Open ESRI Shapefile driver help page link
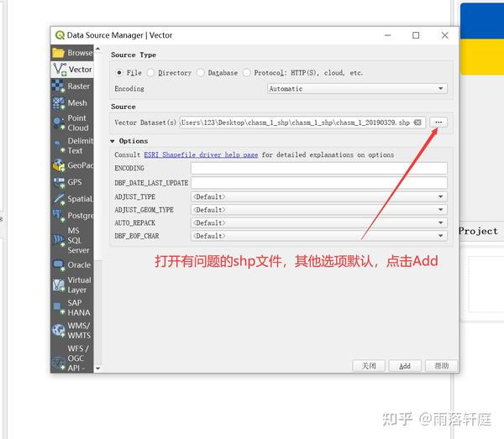Viewport: 504px width, 439px height. tap(201, 154)
